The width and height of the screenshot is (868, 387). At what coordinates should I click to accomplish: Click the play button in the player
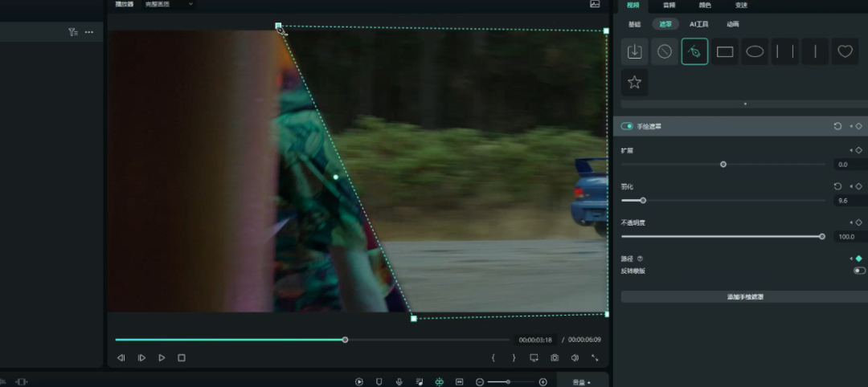pos(162,358)
